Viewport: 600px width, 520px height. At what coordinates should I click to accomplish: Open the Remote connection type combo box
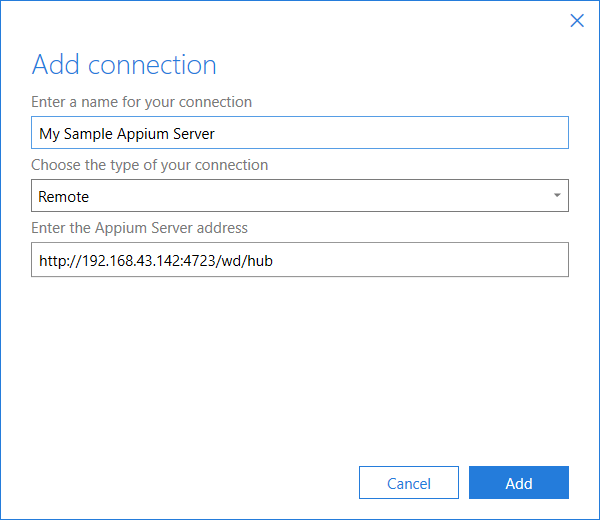click(x=300, y=196)
